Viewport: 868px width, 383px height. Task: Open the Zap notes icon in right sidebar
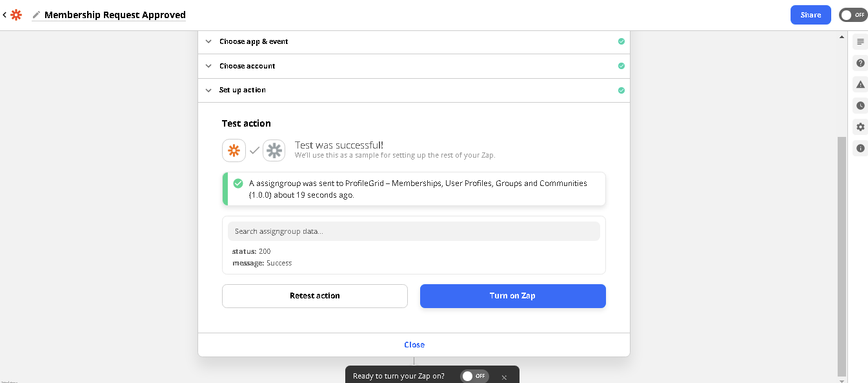pos(860,42)
